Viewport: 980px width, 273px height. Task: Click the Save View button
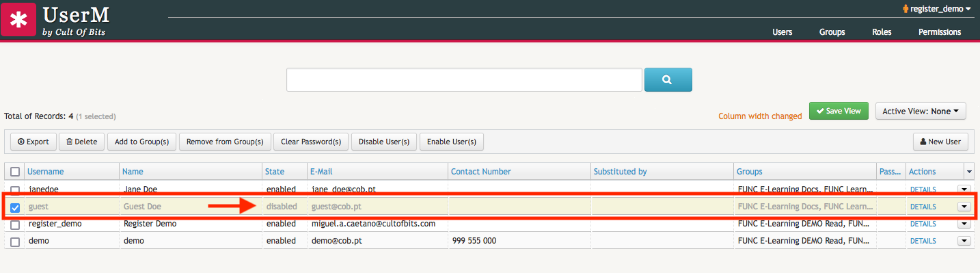click(839, 111)
